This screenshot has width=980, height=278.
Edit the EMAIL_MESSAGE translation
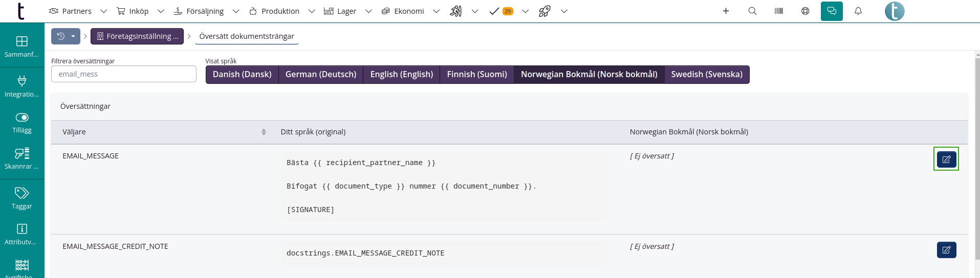coord(946,159)
